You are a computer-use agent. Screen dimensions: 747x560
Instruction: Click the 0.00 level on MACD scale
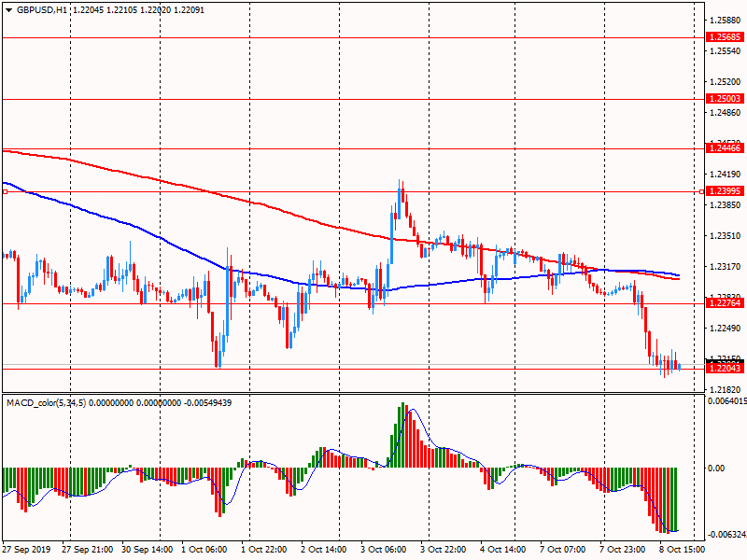717,468
